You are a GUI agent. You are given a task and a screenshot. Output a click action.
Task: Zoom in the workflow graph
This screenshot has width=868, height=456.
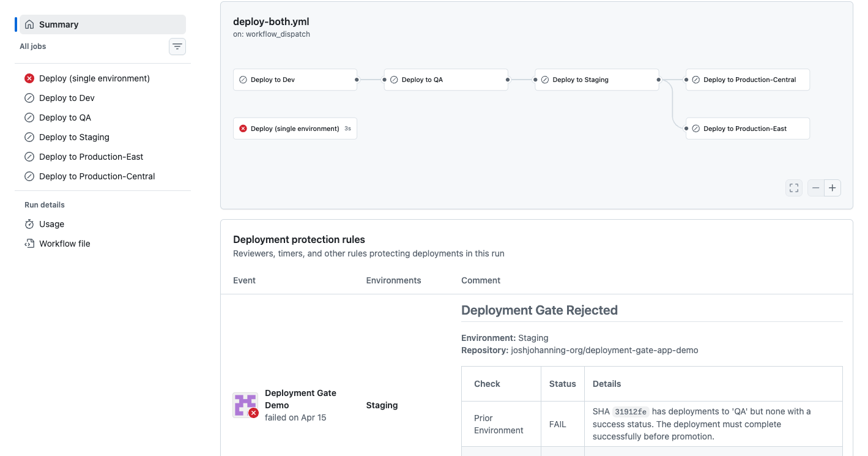tap(833, 188)
